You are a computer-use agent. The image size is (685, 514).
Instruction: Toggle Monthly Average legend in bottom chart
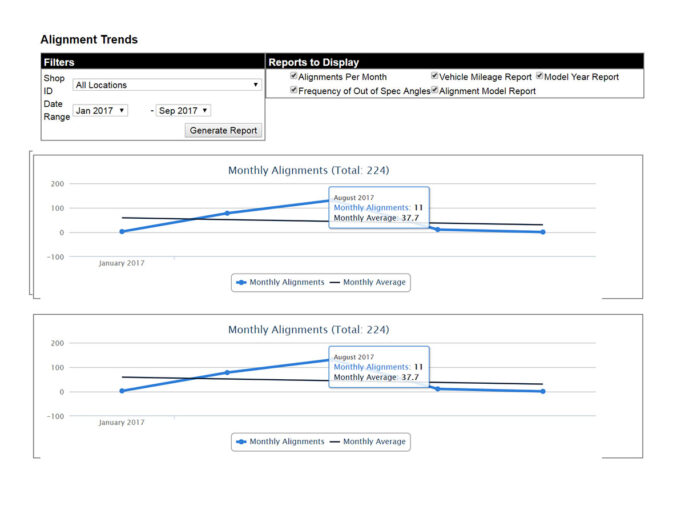pyautogui.click(x=367, y=441)
